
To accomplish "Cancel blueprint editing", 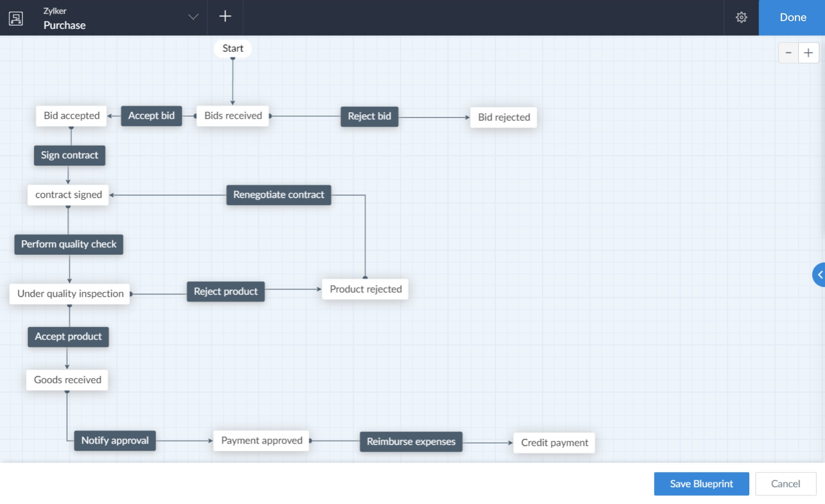I will (x=785, y=484).
